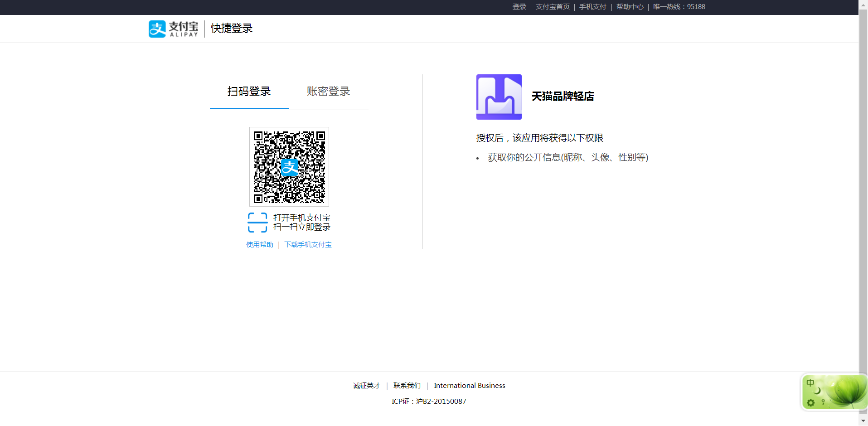Click the vertical scrollbar down arrow
This screenshot has height=426, width=868.
(863, 421)
